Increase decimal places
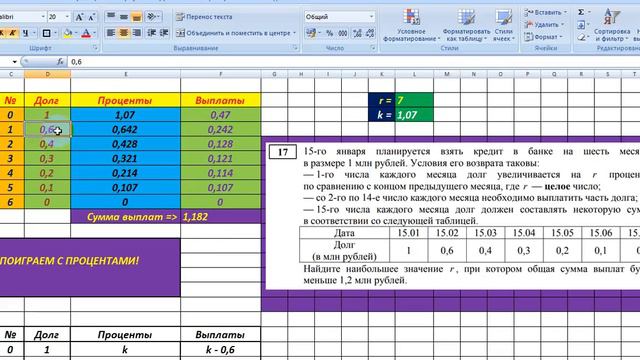Viewport: 640px width, 360px height. pyautogui.click(x=358, y=33)
